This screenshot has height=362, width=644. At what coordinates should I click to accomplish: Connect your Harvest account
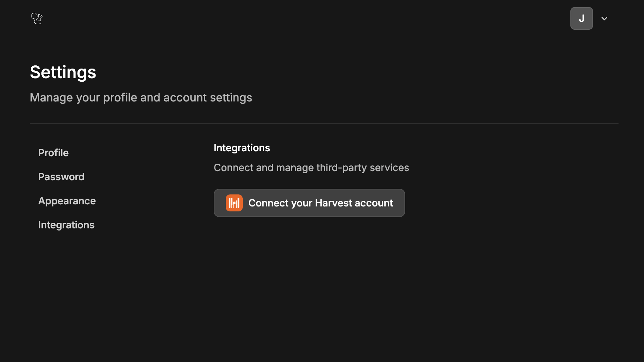309,203
